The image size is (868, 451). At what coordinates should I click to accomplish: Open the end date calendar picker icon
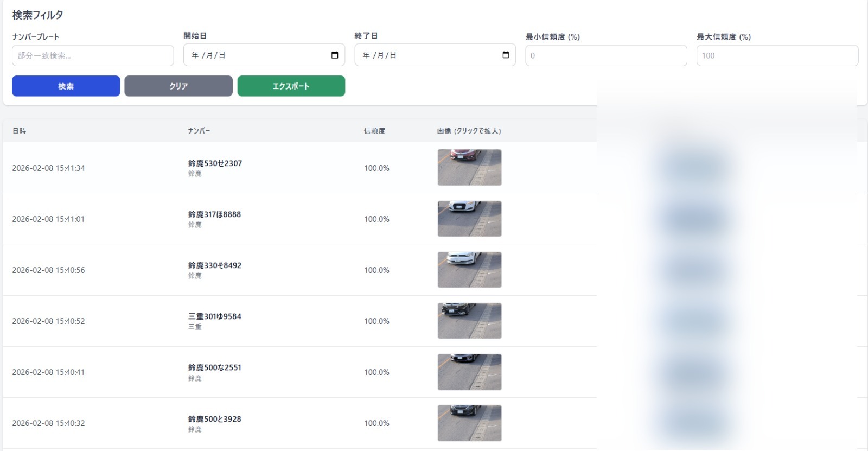(x=506, y=55)
